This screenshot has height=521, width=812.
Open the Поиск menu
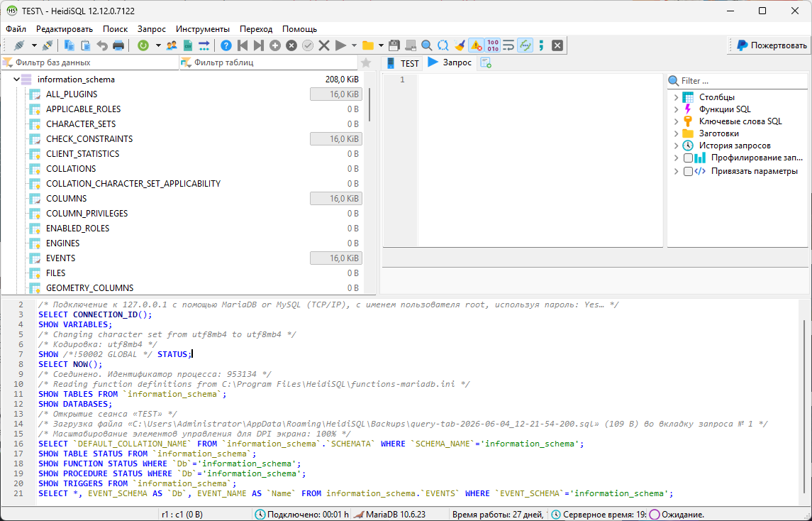click(x=115, y=29)
